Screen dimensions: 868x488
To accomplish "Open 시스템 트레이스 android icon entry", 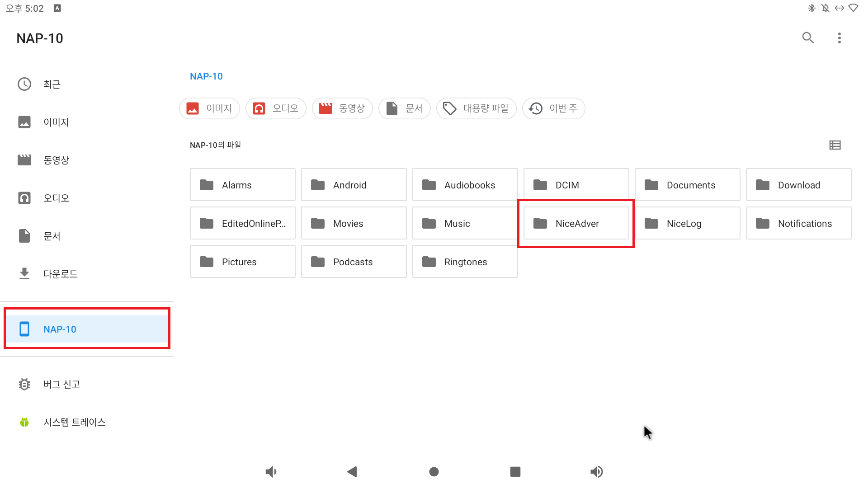I will point(24,422).
